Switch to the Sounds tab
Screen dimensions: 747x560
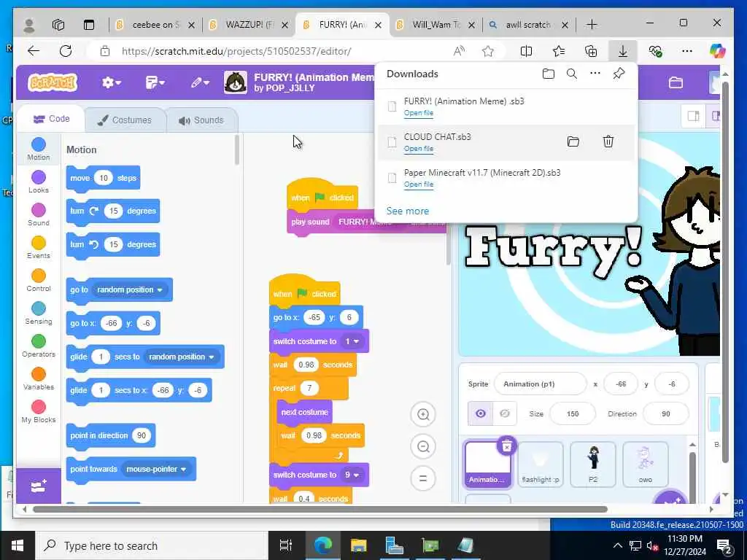click(x=201, y=120)
